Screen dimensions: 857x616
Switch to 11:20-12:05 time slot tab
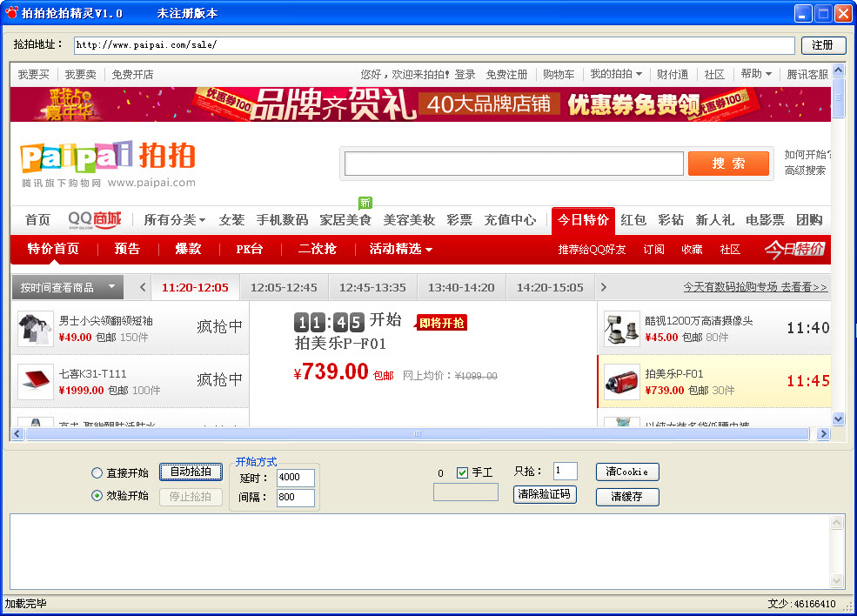(x=195, y=287)
